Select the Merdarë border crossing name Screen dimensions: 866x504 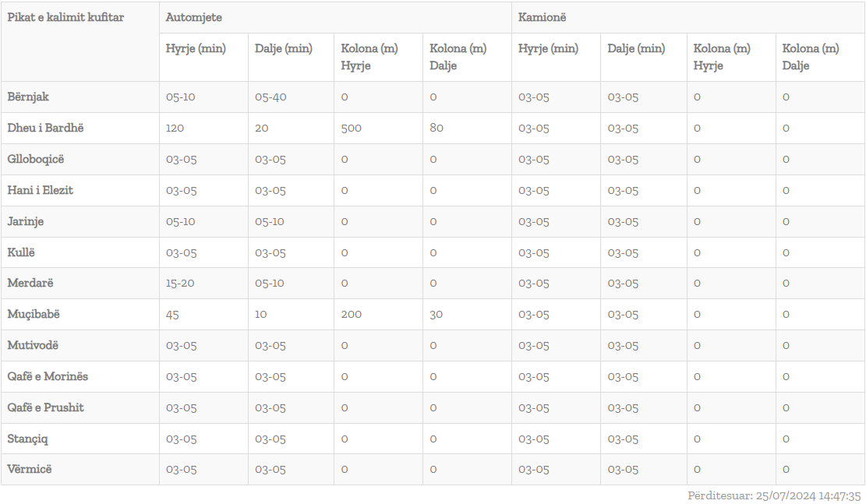tap(30, 284)
